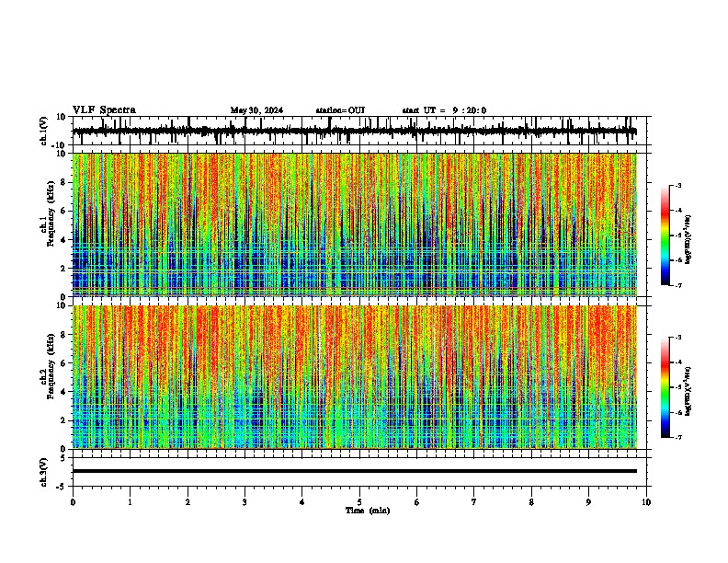Click time axis tick label "3"
Image resolution: width=728 pixels, height=563 pixels.
tap(245, 502)
